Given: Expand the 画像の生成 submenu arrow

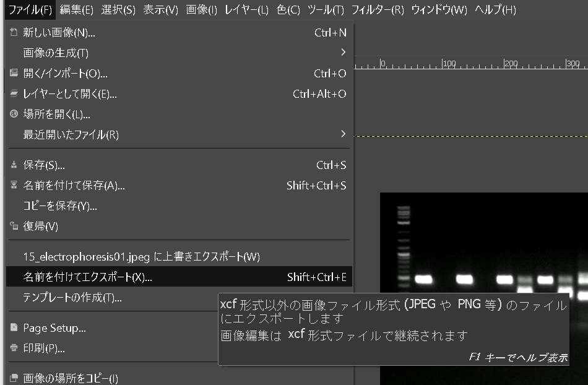Looking at the screenshot, I should (343, 53).
